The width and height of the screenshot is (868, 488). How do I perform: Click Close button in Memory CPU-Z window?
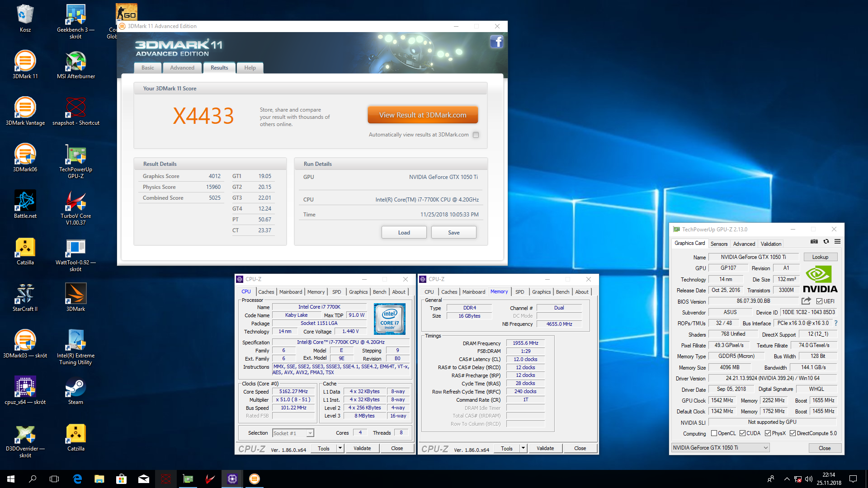pos(580,448)
